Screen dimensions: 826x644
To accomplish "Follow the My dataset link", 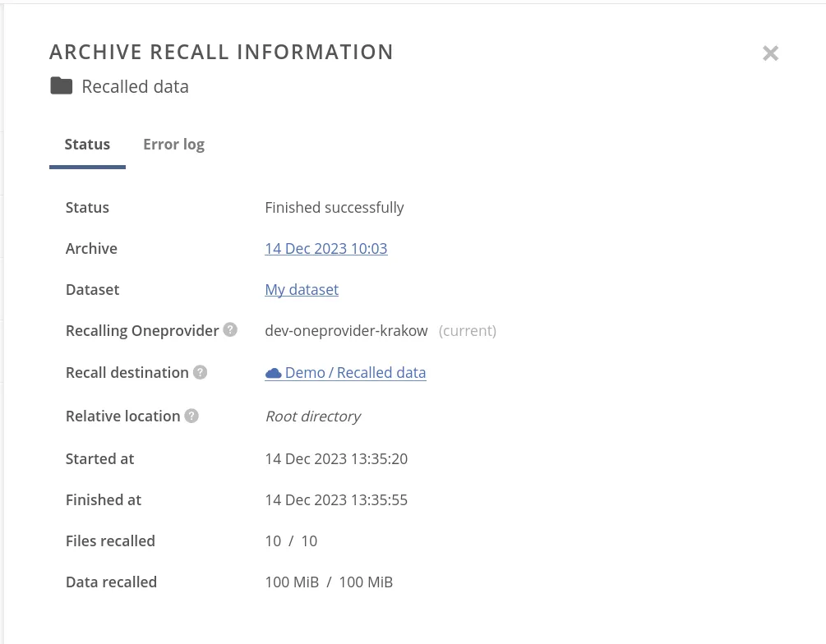I will tap(302, 290).
